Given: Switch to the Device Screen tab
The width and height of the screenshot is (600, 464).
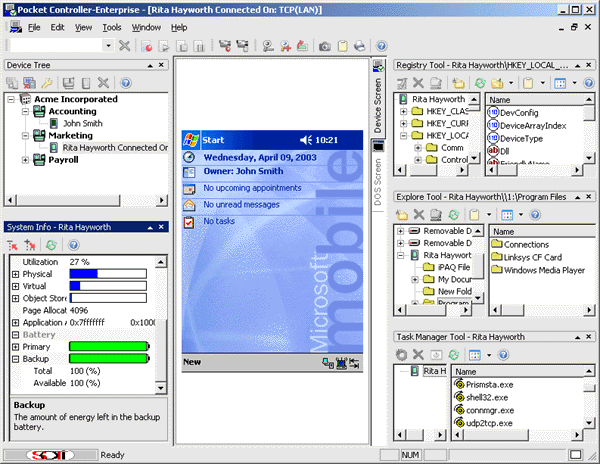Looking at the screenshot, I should tap(378, 97).
